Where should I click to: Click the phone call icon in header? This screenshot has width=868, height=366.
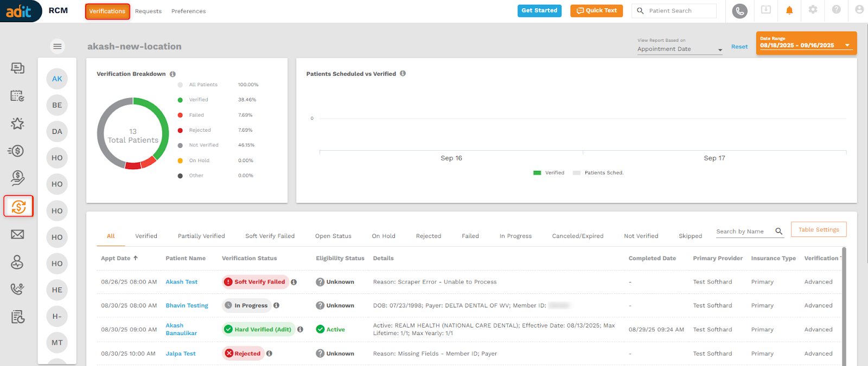pos(739,11)
